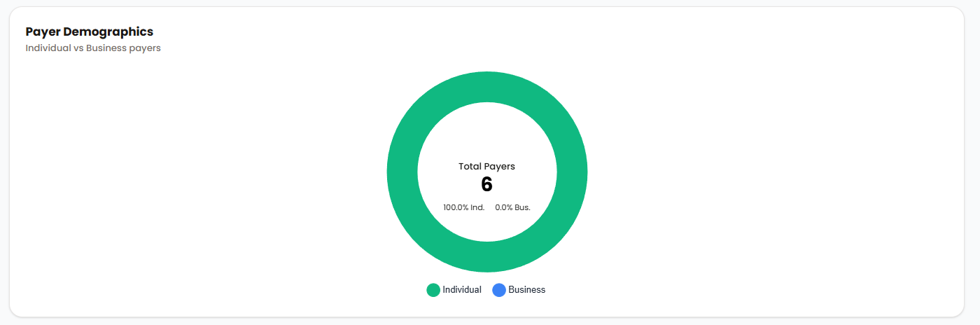The width and height of the screenshot is (980, 325).
Task: Click the "Ind." abbreviation inside the donut
Action: tap(477, 207)
